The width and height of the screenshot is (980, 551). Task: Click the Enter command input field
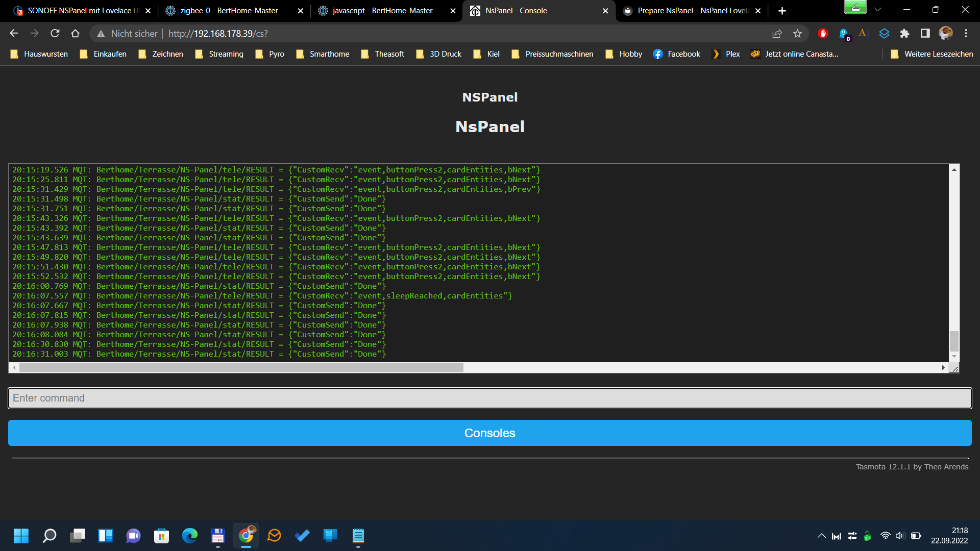point(490,398)
